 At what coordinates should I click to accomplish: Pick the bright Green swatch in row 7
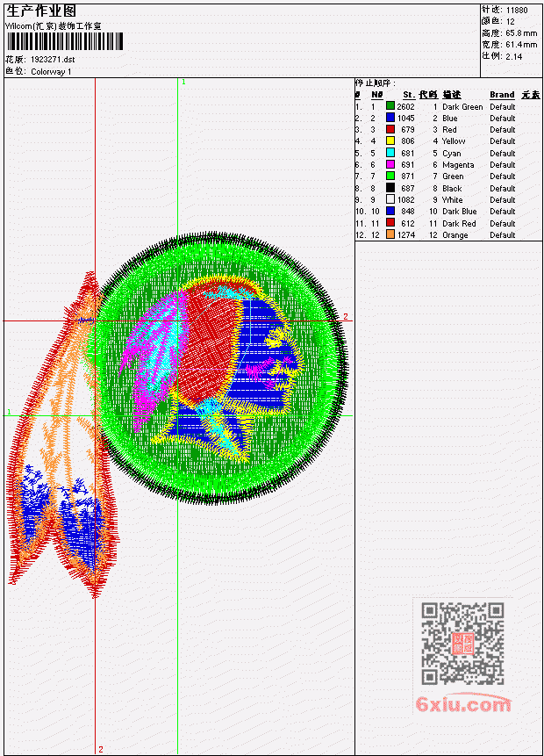[390, 176]
